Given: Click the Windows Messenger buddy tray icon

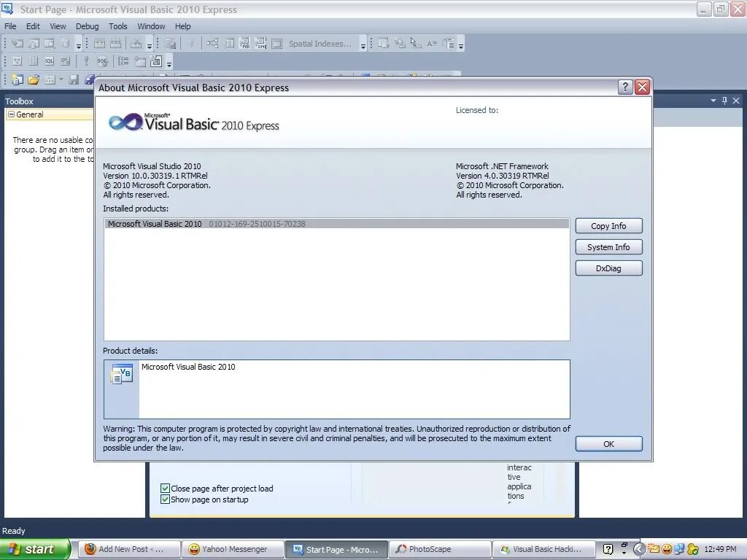Looking at the screenshot, I should click(x=692, y=549).
